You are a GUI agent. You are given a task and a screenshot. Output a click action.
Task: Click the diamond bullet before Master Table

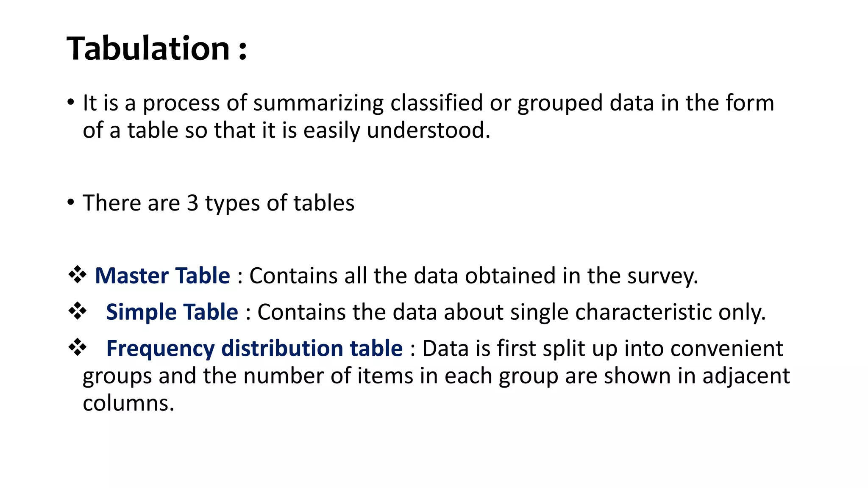pyautogui.click(x=78, y=275)
